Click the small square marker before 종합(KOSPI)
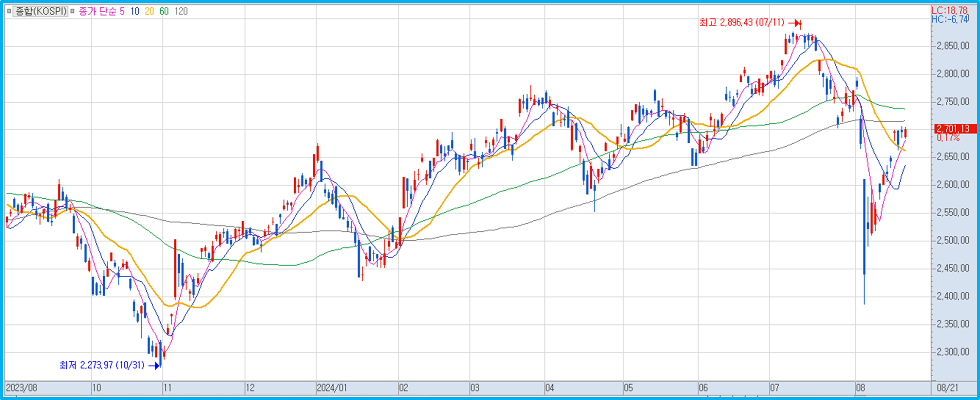This screenshot has width=980, height=400. tap(9, 11)
